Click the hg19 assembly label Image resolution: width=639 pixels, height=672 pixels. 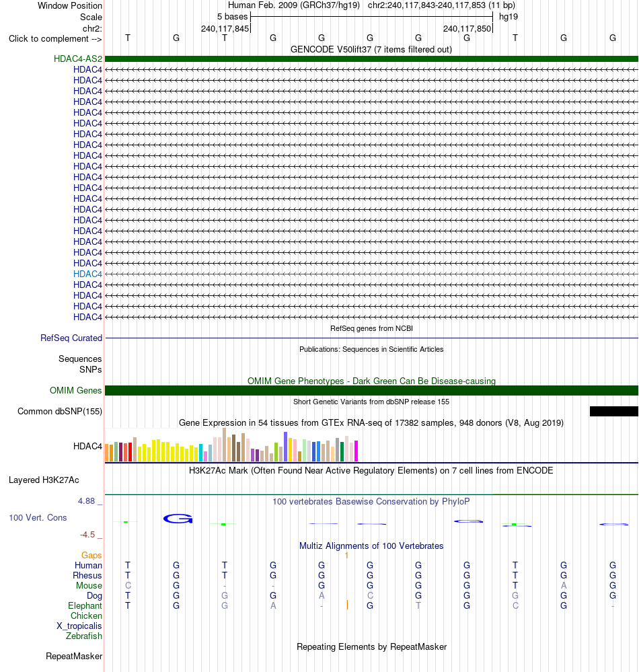point(509,17)
